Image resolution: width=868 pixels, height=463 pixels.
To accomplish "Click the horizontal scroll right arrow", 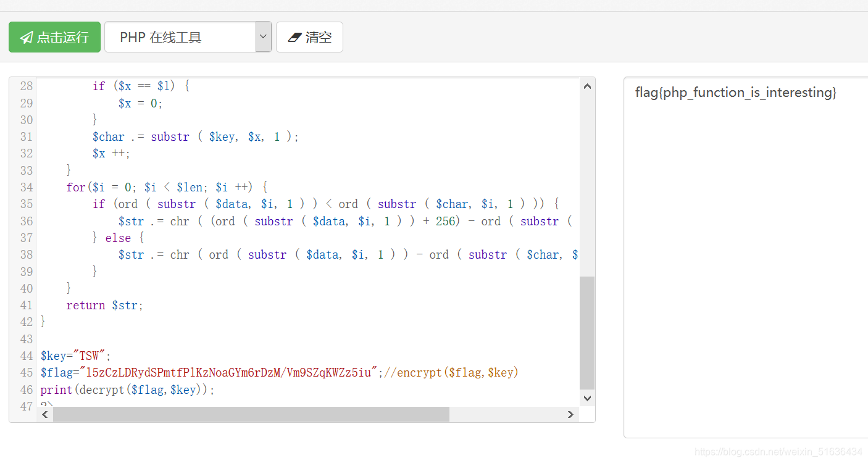I will click(571, 415).
